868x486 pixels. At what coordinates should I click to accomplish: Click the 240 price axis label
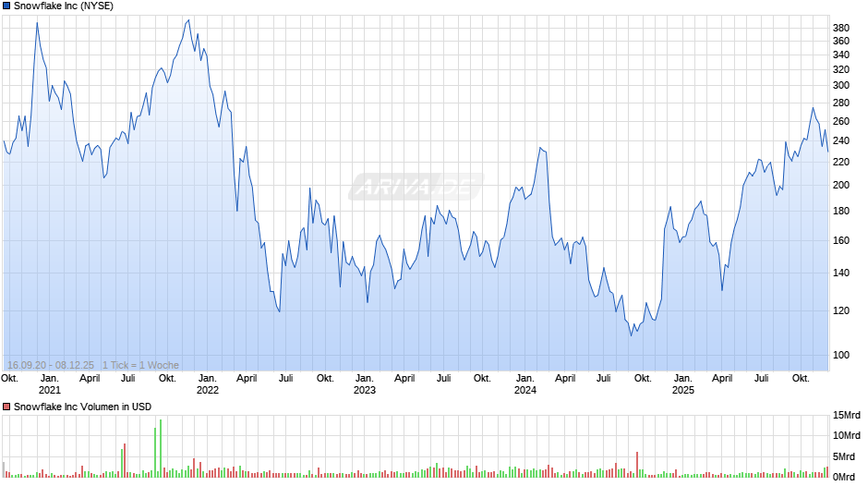[x=841, y=140]
